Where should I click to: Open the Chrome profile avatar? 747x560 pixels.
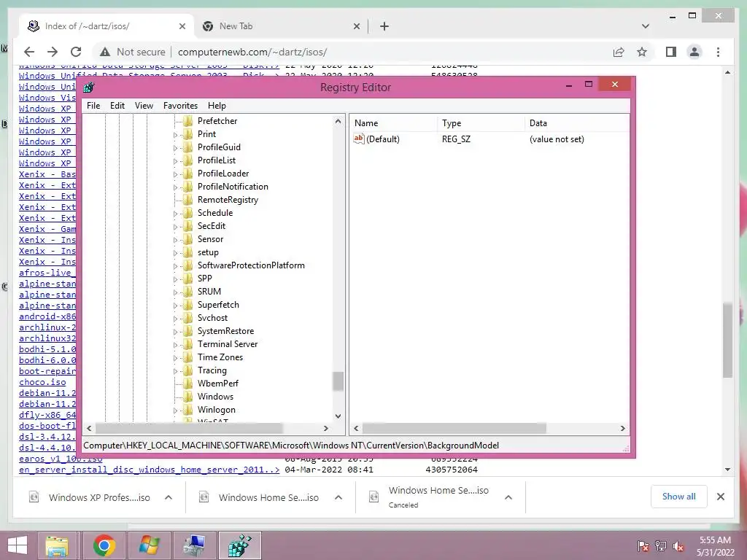tap(694, 52)
